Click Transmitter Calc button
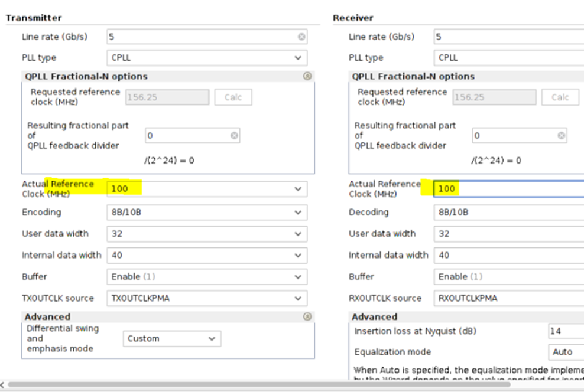 233,97
